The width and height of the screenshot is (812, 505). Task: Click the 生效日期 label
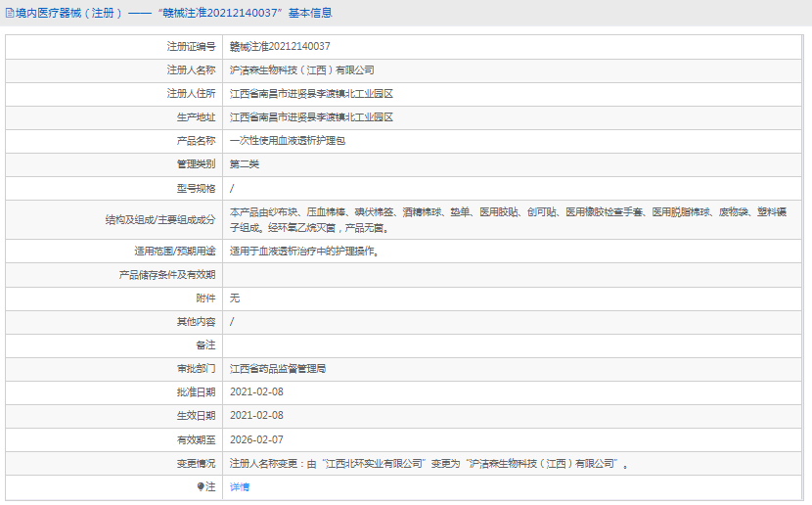point(196,415)
